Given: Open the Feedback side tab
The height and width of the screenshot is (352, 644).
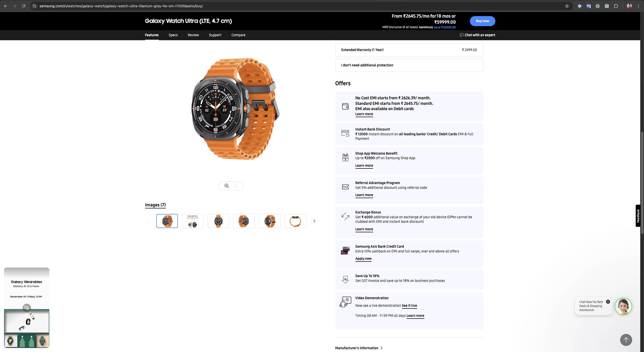Looking at the screenshot, I should tap(638, 216).
